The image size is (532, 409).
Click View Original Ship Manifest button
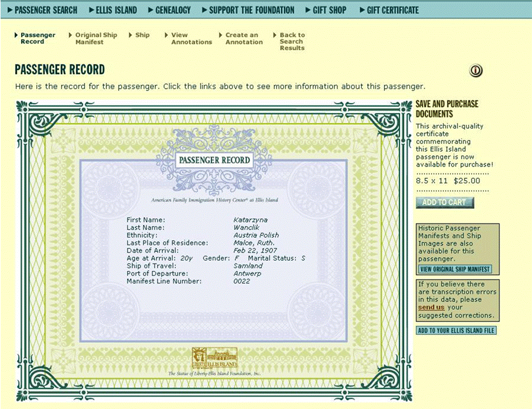click(x=455, y=269)
